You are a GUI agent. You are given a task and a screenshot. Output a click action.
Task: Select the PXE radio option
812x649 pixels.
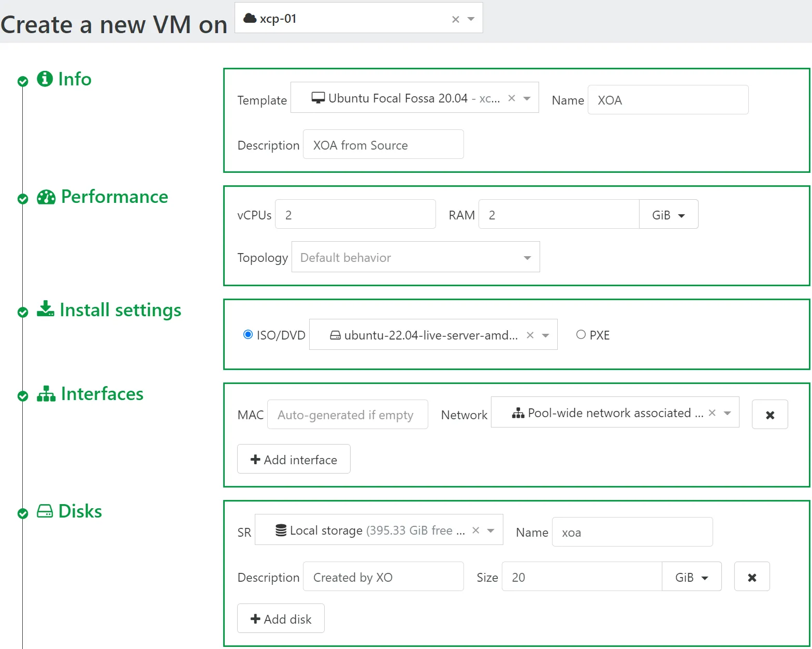point(581,335)
